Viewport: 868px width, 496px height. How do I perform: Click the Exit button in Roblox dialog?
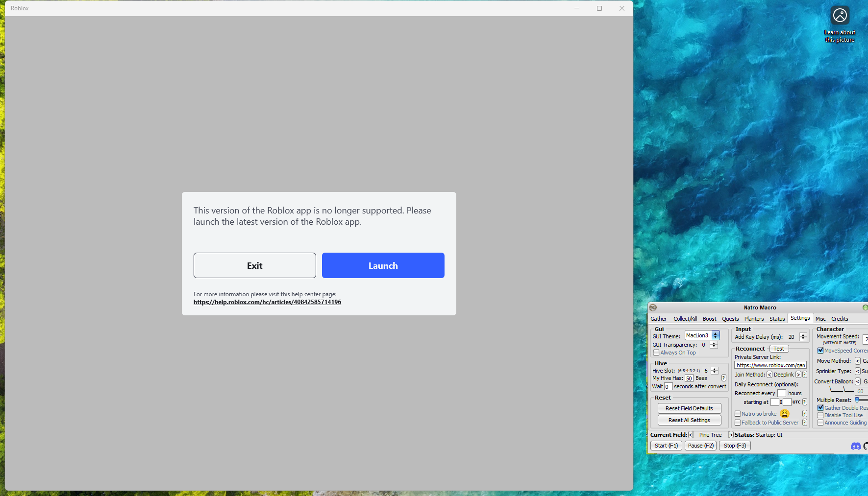[255, 265]
